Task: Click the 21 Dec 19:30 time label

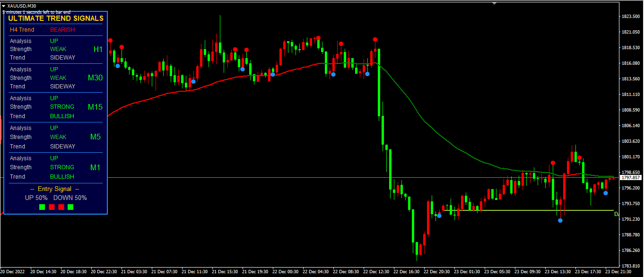Action: [255, 272]
